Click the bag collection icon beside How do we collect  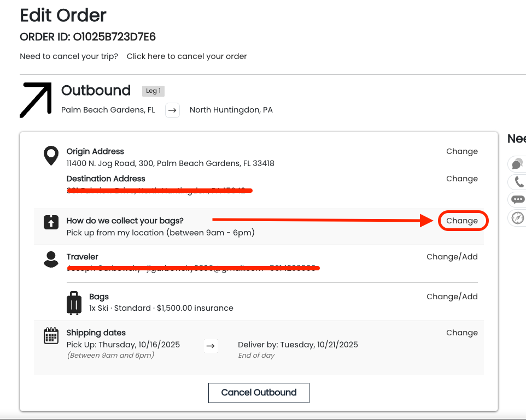coord(51,222)
